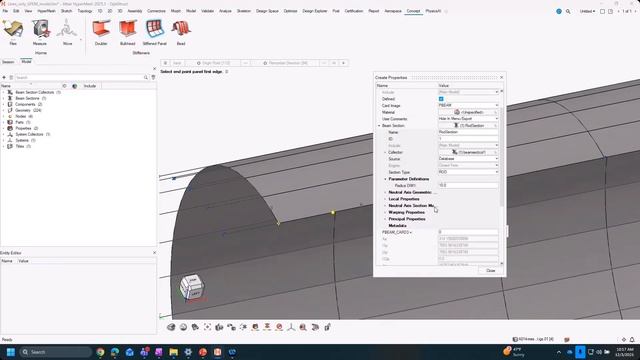Toggle the Defined checkbox

(441, 99)
